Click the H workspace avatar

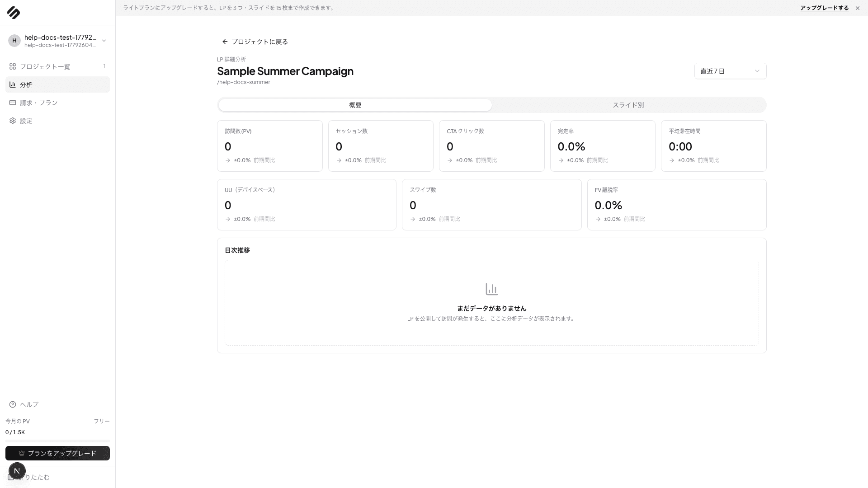(14, 41)
